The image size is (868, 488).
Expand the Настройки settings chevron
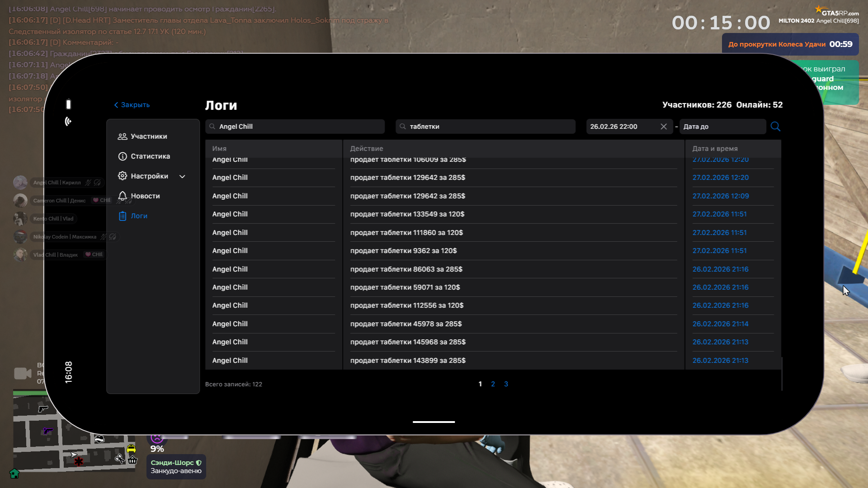182,177
